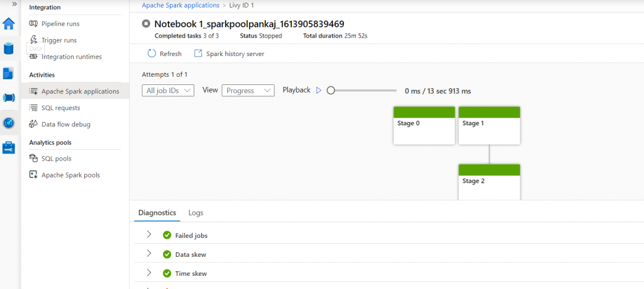Click the Integration runtimes icon
This screenshot has width=644, height=289.
coord(33,57)
